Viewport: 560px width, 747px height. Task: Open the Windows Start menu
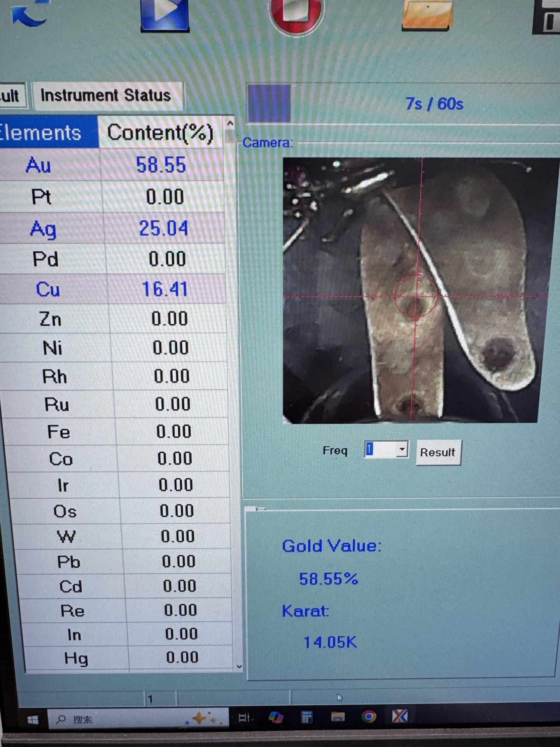[x=33, y=720]
